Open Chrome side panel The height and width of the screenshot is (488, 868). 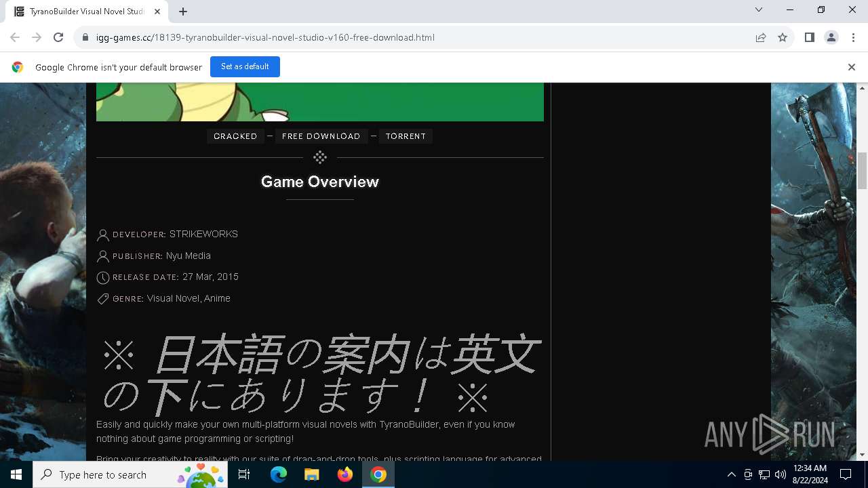[x=809, y=37]
